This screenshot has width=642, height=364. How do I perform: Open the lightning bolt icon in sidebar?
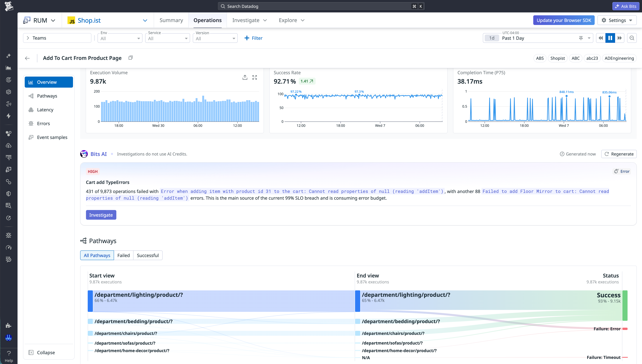click(9, 116)
